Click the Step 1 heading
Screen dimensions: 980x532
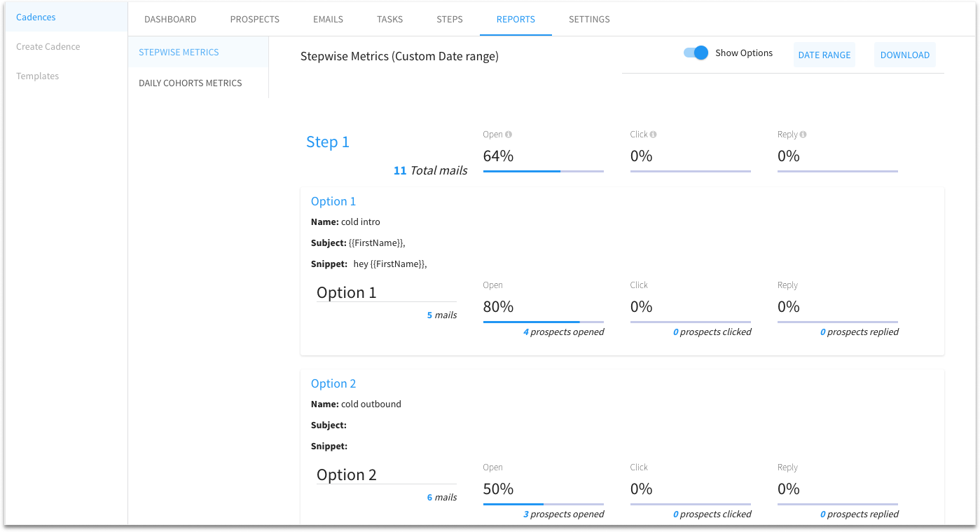pyautogui.click(x=328, y=142)
